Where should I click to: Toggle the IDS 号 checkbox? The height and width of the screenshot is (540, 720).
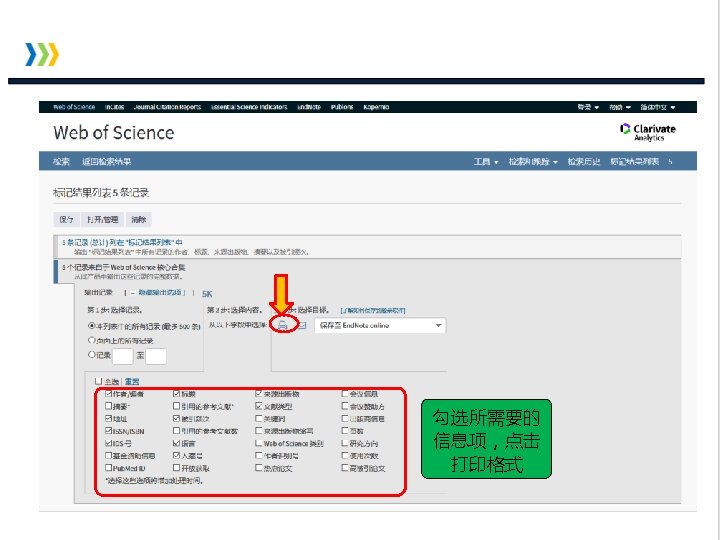(108, 443)
